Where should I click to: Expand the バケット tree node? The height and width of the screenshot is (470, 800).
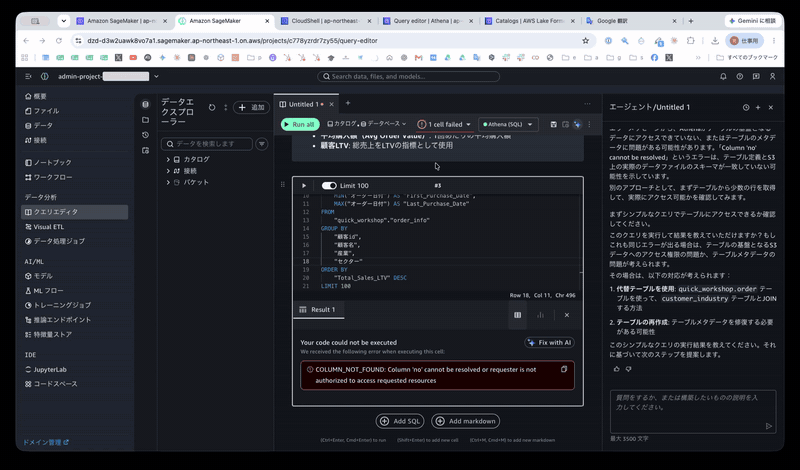168,182
